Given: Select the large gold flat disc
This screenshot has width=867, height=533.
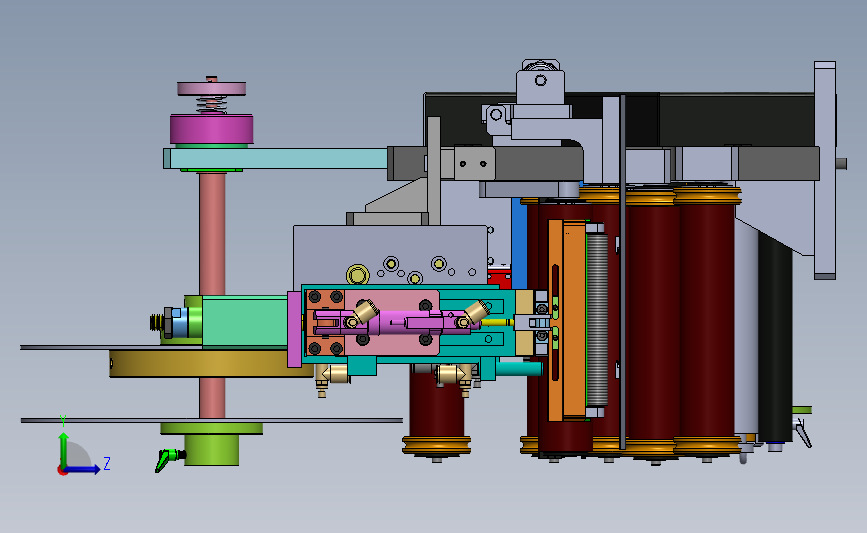Looking at the screenshot, I should pos(211,364).
